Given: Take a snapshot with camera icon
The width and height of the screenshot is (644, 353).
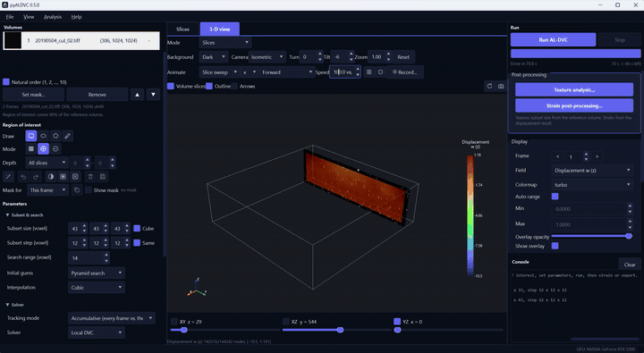Looking at the screenshot, I should pos(501,86).
